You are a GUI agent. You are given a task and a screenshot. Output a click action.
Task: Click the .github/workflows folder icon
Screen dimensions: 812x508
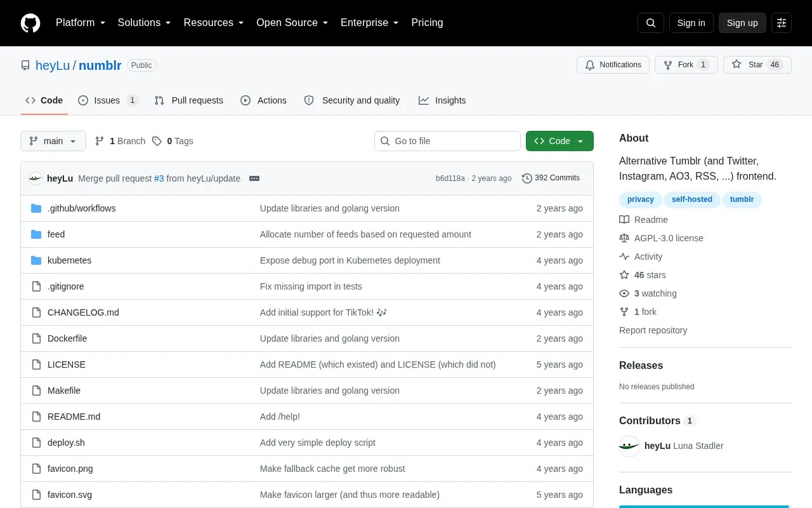tap(36, 208)
